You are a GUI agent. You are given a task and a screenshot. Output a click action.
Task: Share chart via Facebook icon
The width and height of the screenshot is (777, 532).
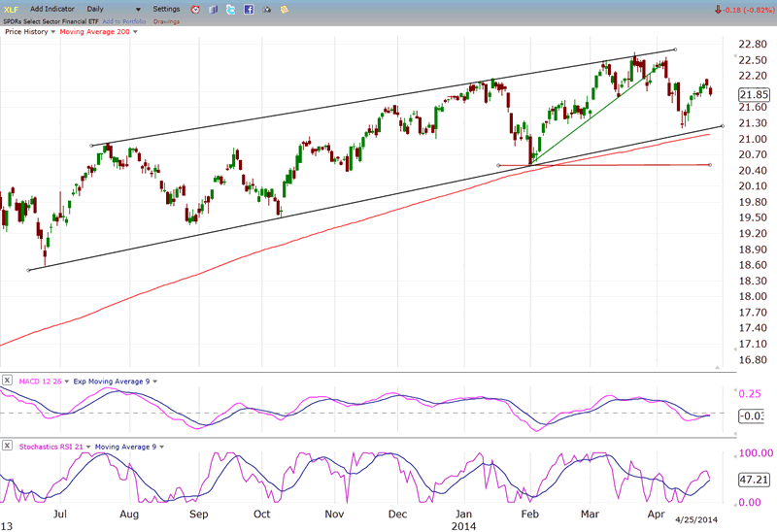(249, 10)
